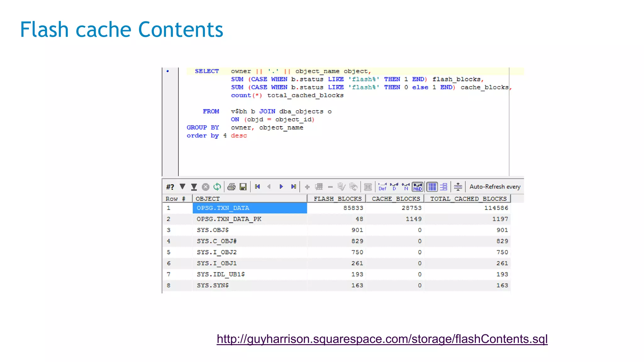The height and width of the screenshot is (362, 644).
Task: Click the add record plus icon
Action: [307, 187]
